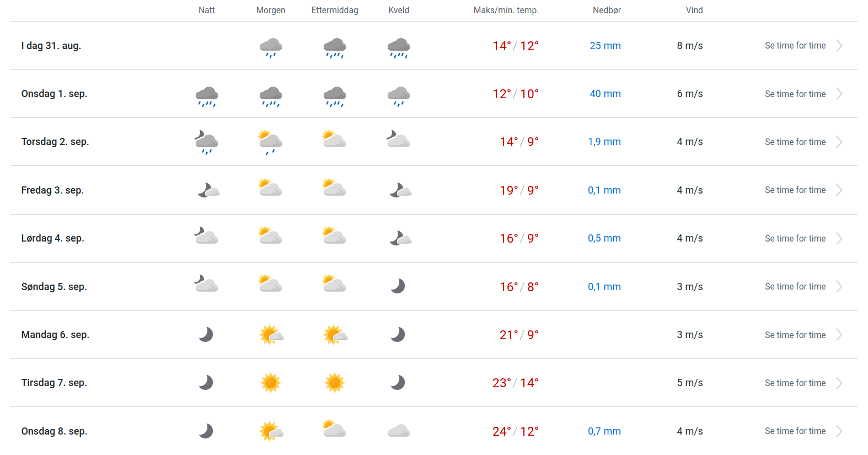Click the 40 mm precipitation value

point(605,94)
